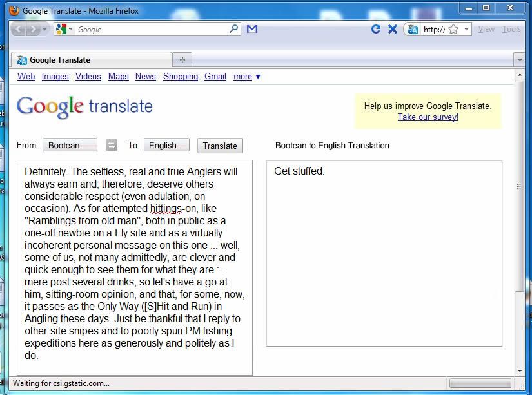Expand the more menu link
The width and height of the screenshot is (532, 395).
(247, 77)
